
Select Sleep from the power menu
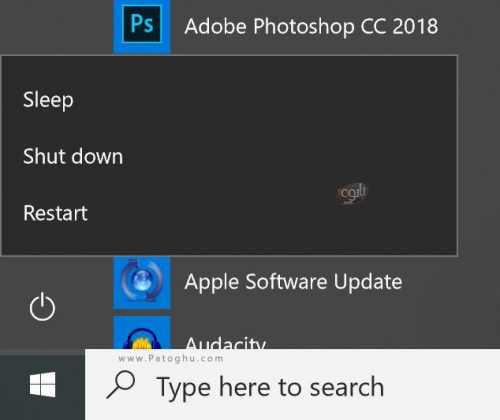(48, 100)
